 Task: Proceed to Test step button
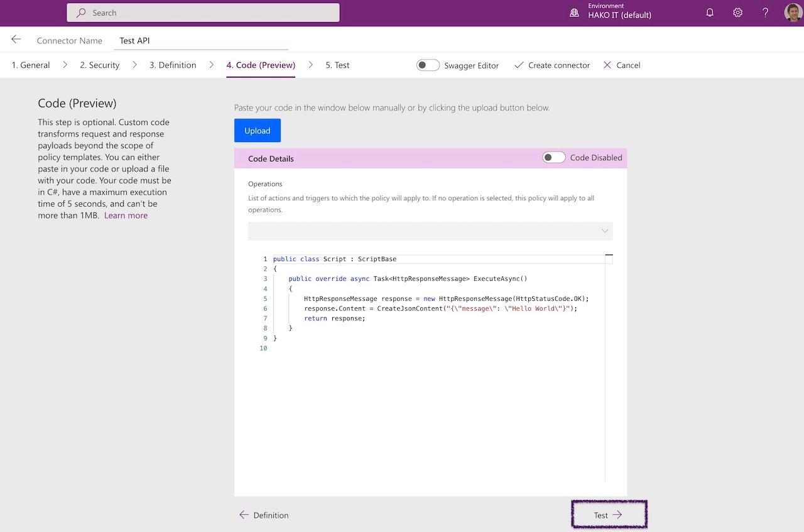tap(609, 515)
